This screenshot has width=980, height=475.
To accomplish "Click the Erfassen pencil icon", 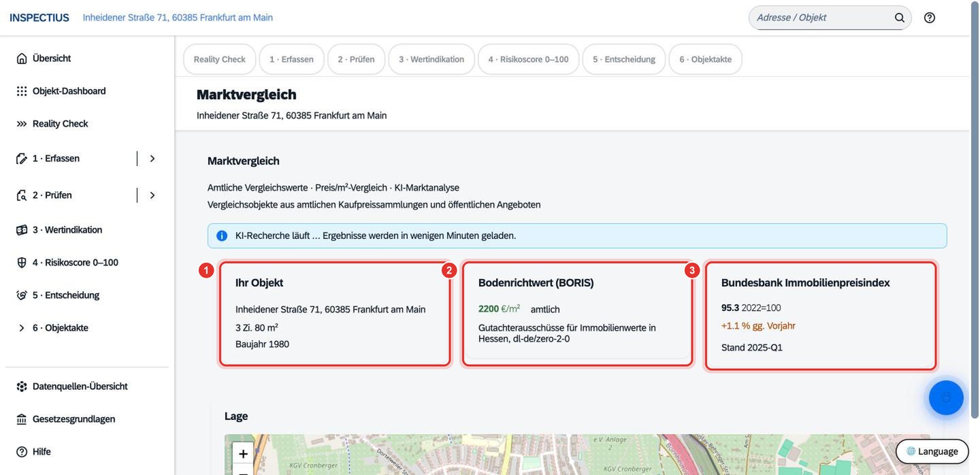I will coord(22,159).
